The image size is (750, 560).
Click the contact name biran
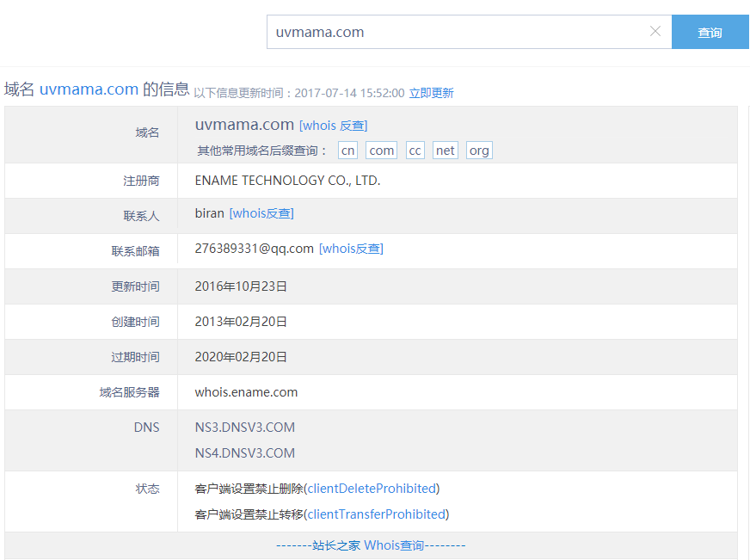[x=210, y=213]
